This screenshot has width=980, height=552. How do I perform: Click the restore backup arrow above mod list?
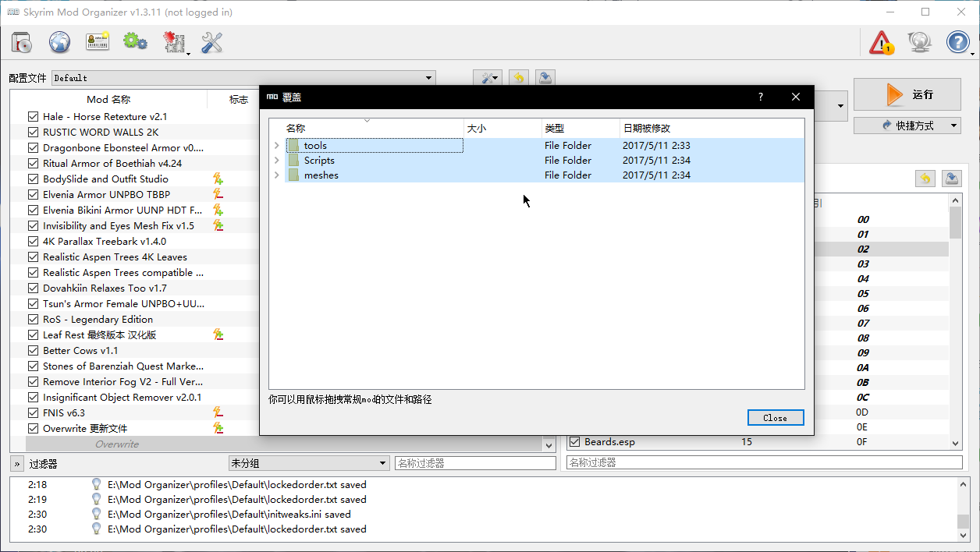(518, 78)
